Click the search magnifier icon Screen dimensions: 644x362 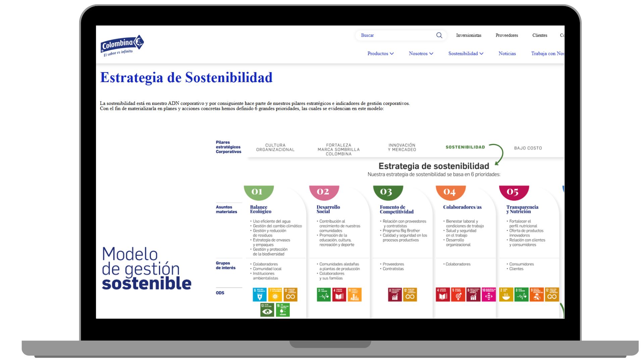[x=439, y=35]
